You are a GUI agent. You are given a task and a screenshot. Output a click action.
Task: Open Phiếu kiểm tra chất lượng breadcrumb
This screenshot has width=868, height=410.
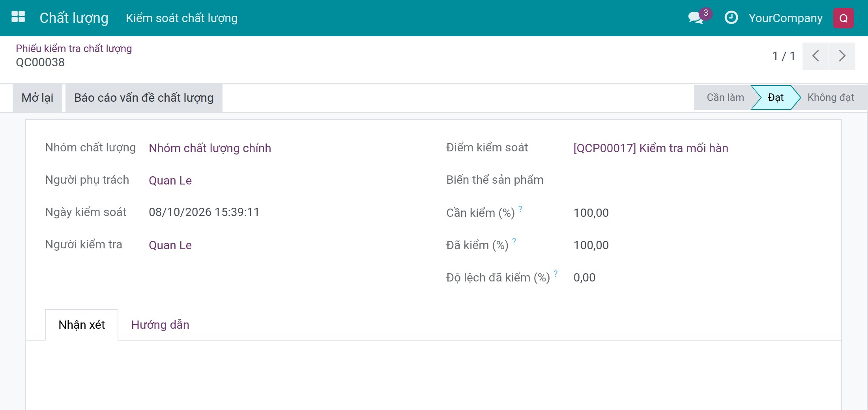(74, 48)
